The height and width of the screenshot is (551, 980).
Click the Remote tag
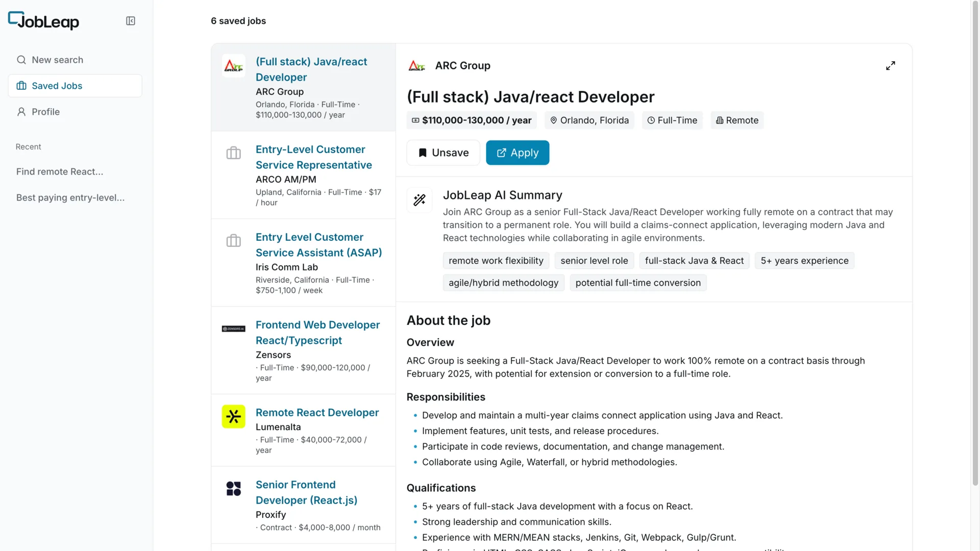coord(737,120)
